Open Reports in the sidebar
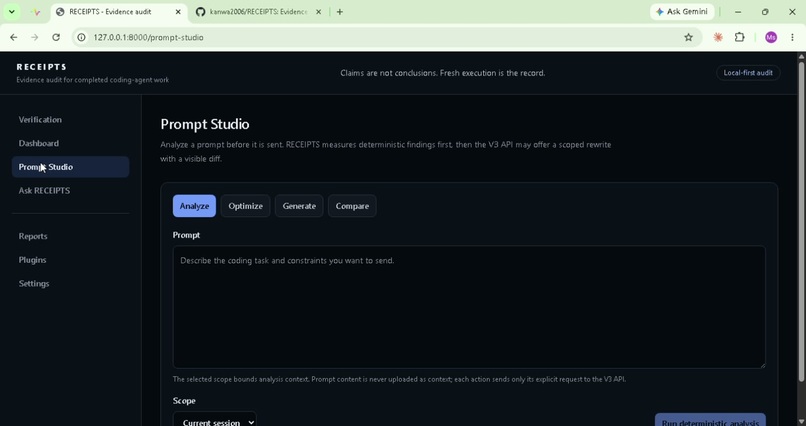The image size is (806, 426). [x=70, y=236]
